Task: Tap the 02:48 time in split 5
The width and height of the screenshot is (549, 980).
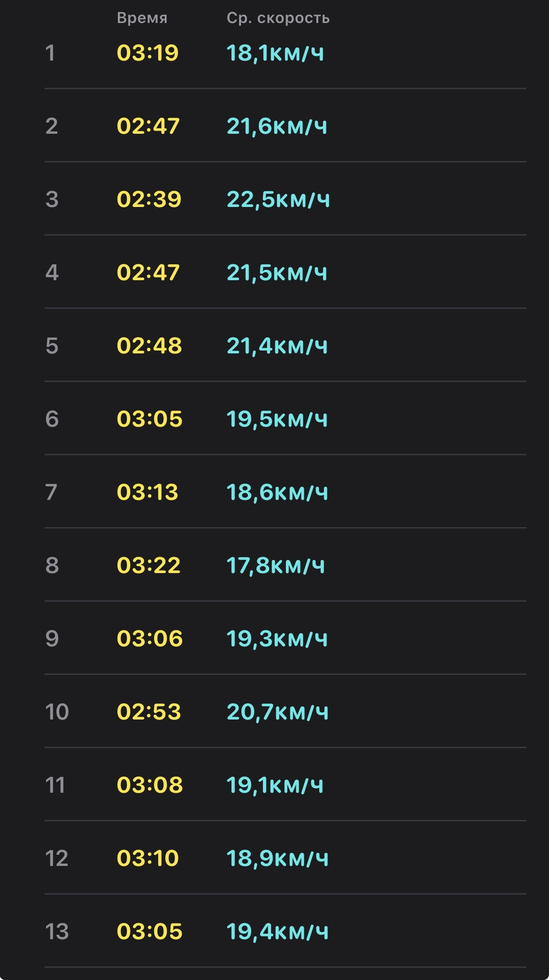Action: coord(149,346)
